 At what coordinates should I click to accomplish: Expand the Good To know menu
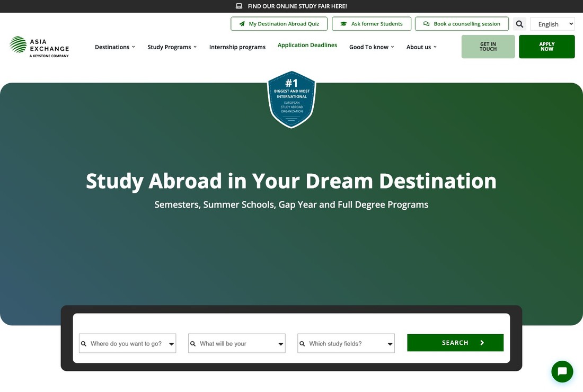(x=372, y=47)
